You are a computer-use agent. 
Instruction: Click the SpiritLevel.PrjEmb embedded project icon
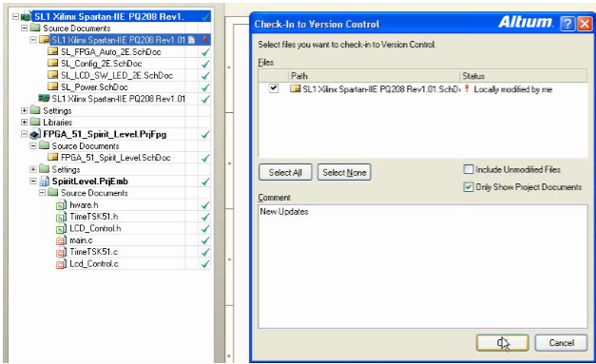(x=44, y=182)
